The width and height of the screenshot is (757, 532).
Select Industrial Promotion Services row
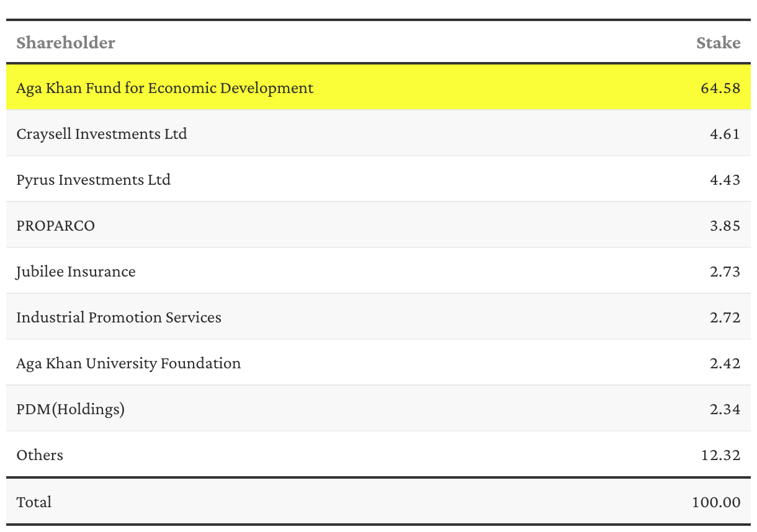click(x=378, y=317)
